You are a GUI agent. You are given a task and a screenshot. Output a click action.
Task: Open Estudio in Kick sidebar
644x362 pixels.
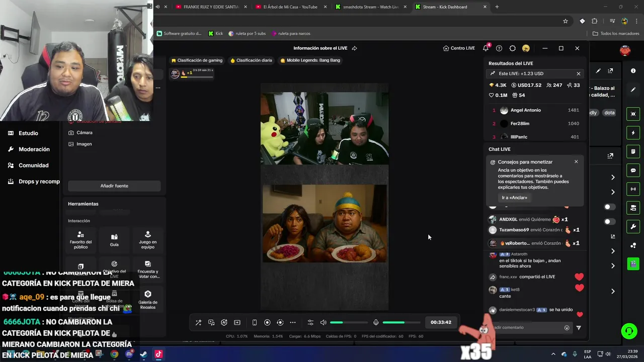tap(23, 133)
